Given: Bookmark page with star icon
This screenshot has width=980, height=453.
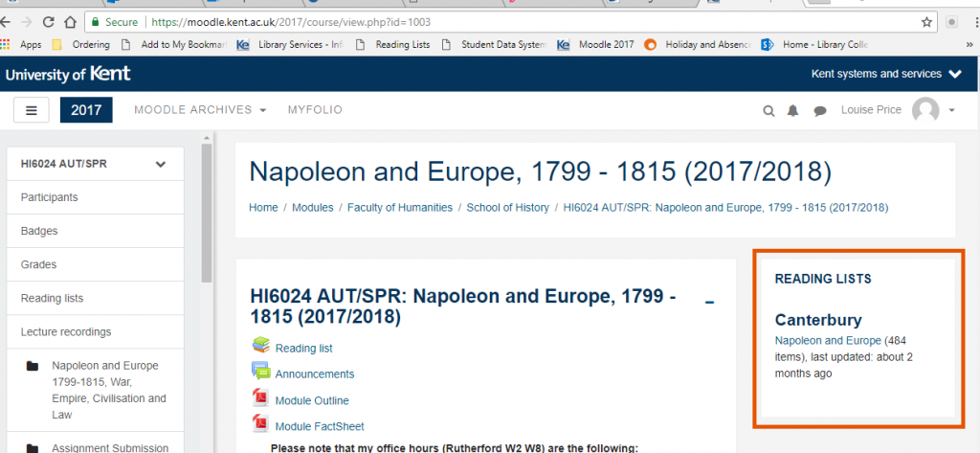Looking at the screenshot, I should (926, 22).
